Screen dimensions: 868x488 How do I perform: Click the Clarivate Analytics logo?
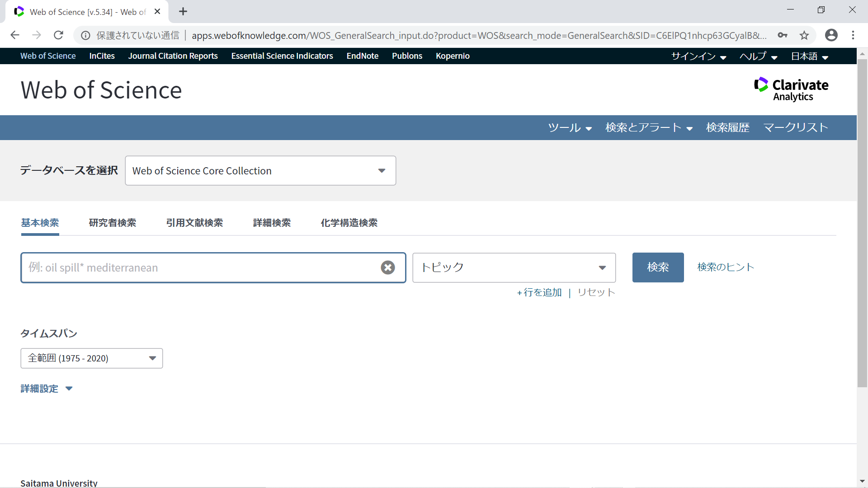(x=791, y=89)
